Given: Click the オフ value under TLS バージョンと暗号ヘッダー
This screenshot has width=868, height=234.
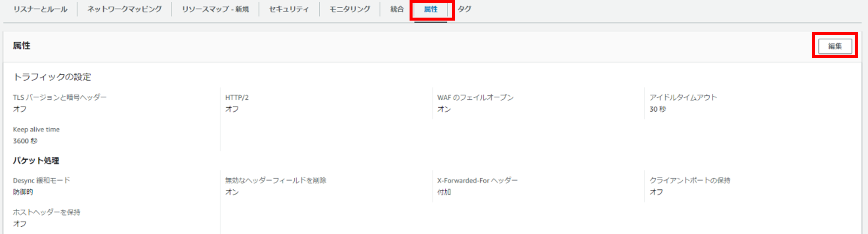Looking at the screenshot, I should pyautogui.click(x=20, y=109).
